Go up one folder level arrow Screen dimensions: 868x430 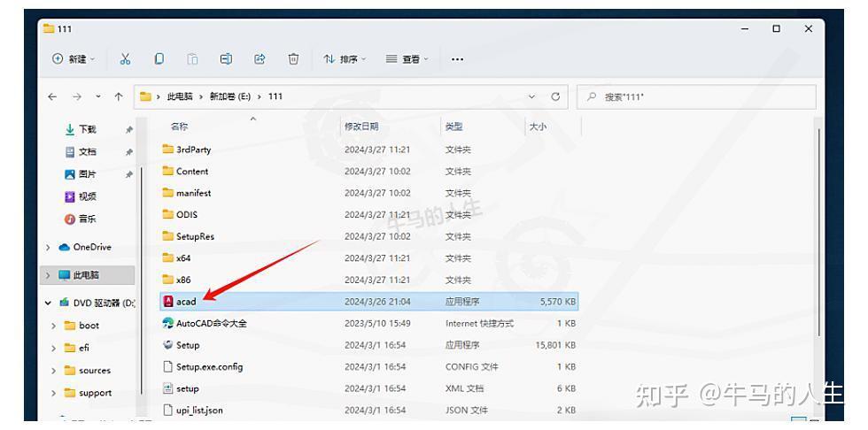click(x=119, y=96)
